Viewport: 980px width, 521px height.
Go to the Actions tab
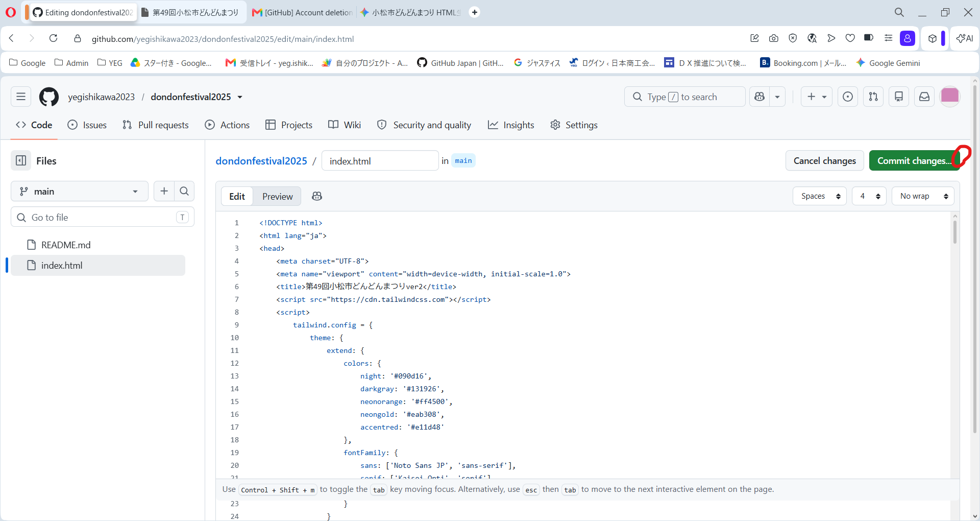[x=227, y=125]
